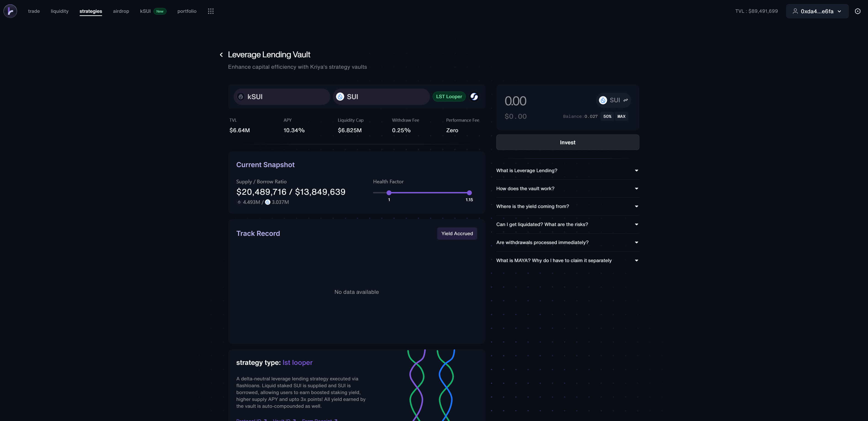The height and width of the screenshot is (421, 868).
Task: Click the Withdraw Fee value 0.25%
Action: [401, 130]
